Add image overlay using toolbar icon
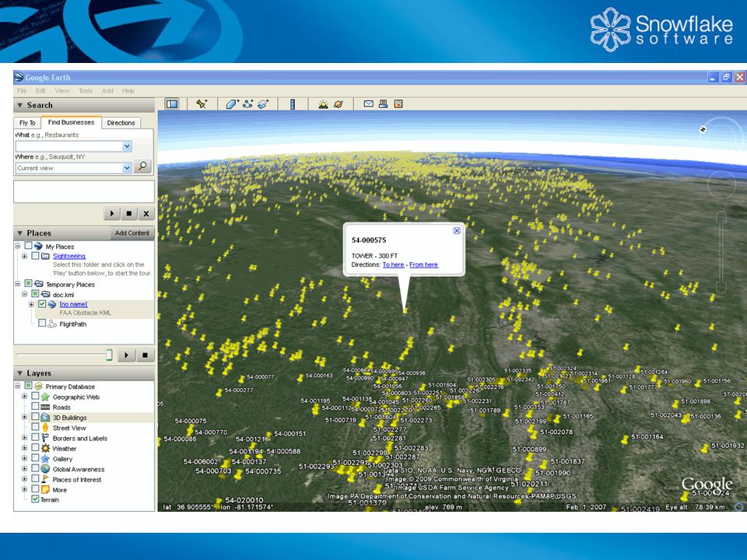Screen dimensions: 747x560 [263, 103]
